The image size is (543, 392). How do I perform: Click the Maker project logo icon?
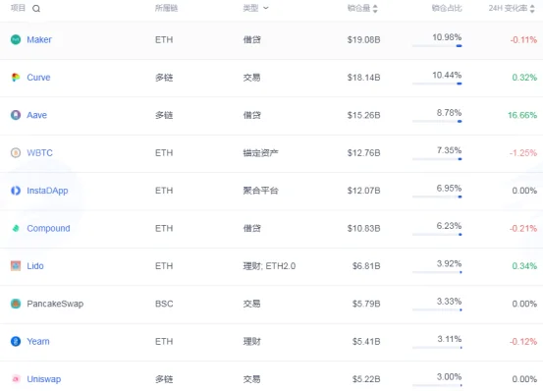point(16,40)
